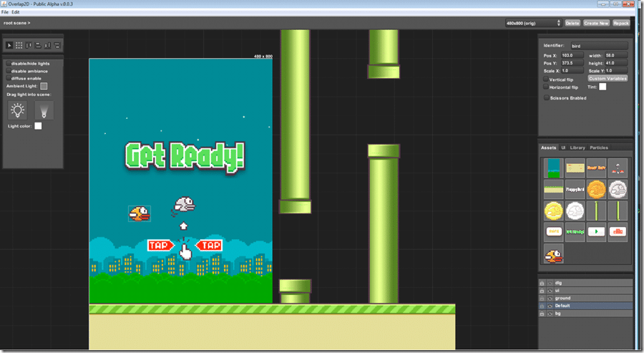Click the Identifier field containing bird
This screenshot has width=644, height=353.
pyautogui.click(x=599, y=46)
